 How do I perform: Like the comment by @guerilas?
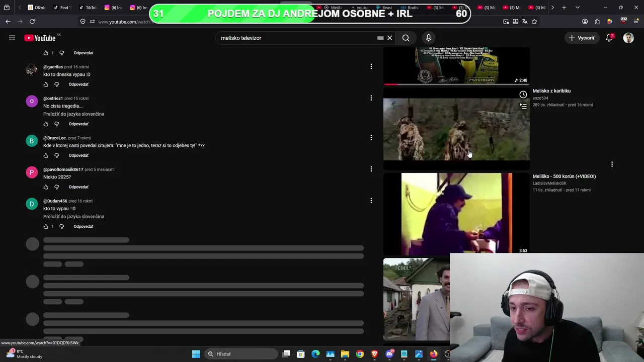point(46,84)
